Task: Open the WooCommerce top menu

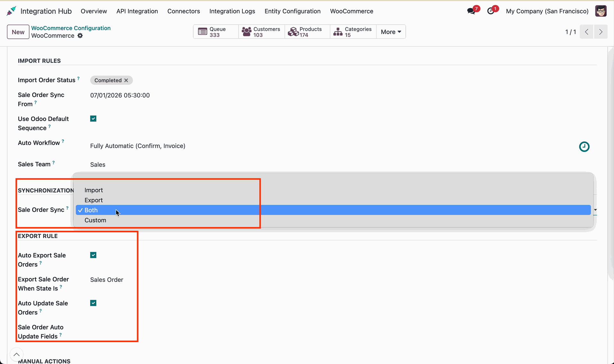Action: [351, 11]
